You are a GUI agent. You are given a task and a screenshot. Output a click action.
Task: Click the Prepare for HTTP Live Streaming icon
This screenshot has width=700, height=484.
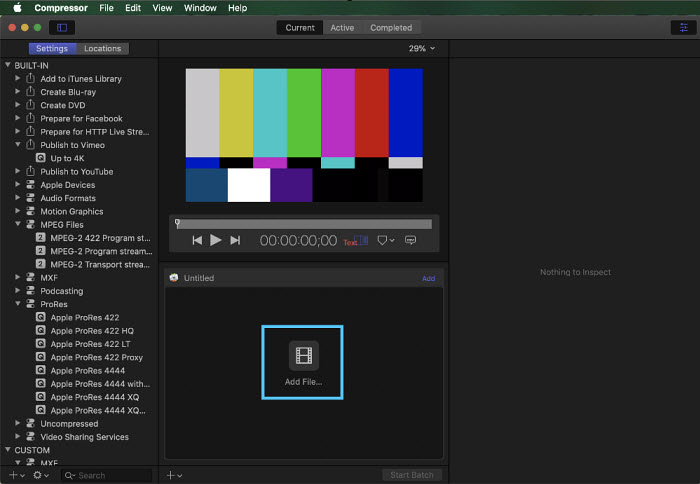pyautogui.click(x=30, y=131)
